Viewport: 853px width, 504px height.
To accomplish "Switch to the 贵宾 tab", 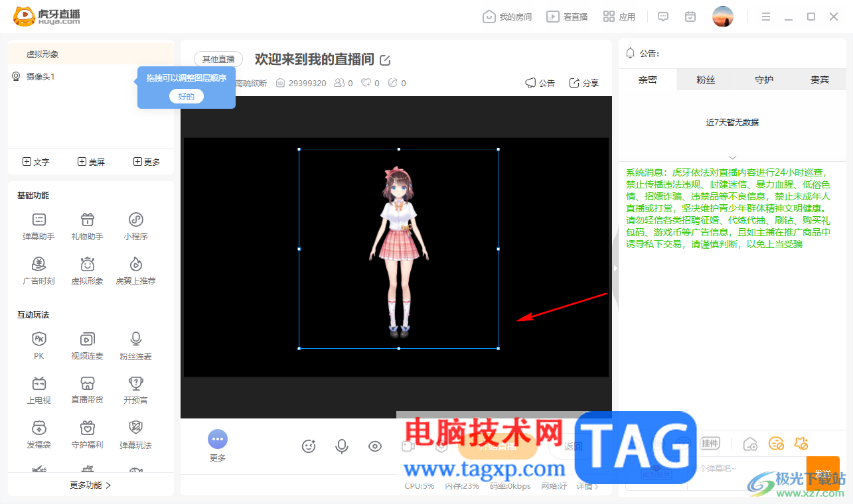I will (820, 80).
